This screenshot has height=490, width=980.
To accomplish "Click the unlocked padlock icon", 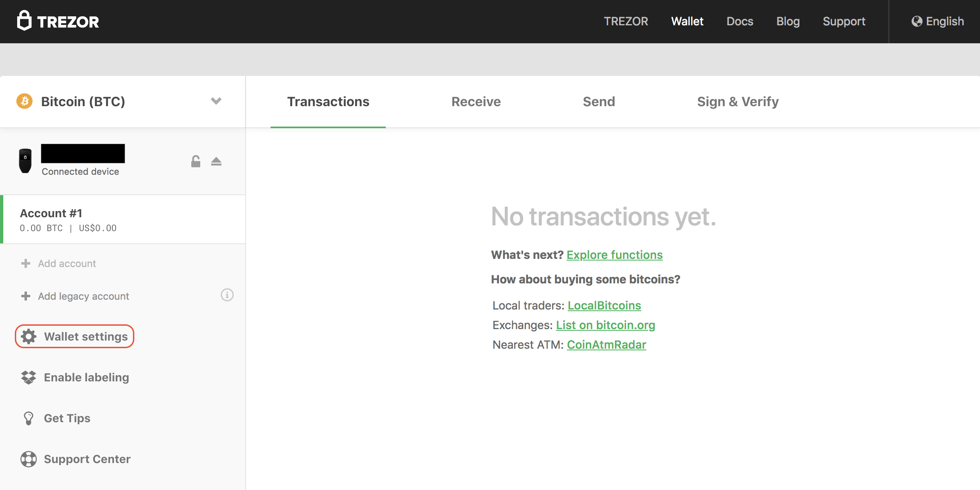I will point(196,161).
